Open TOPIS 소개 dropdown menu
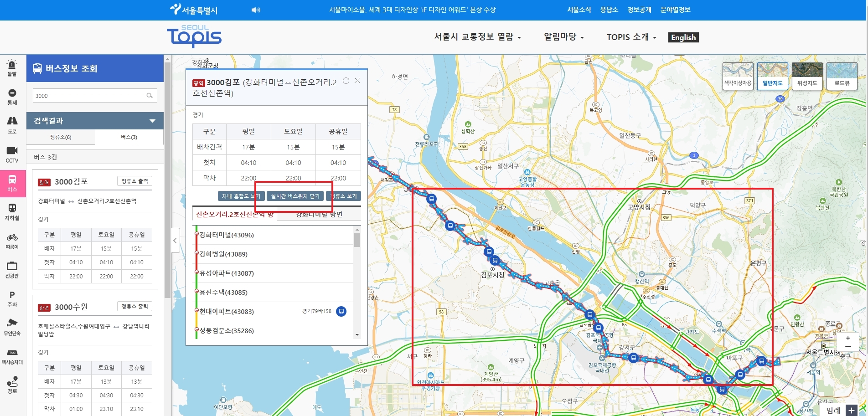868x416 pixels. pyautogui.click(x=631, y=37)
